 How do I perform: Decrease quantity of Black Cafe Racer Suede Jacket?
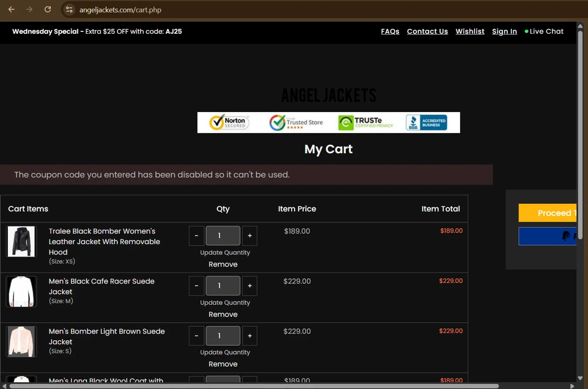(196, 286)
